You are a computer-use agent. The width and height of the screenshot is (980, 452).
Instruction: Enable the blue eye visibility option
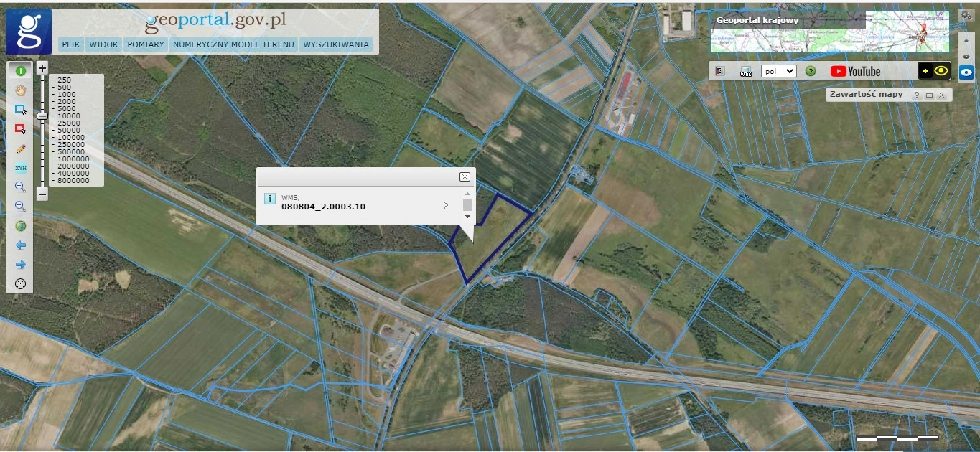pos(966,72)
